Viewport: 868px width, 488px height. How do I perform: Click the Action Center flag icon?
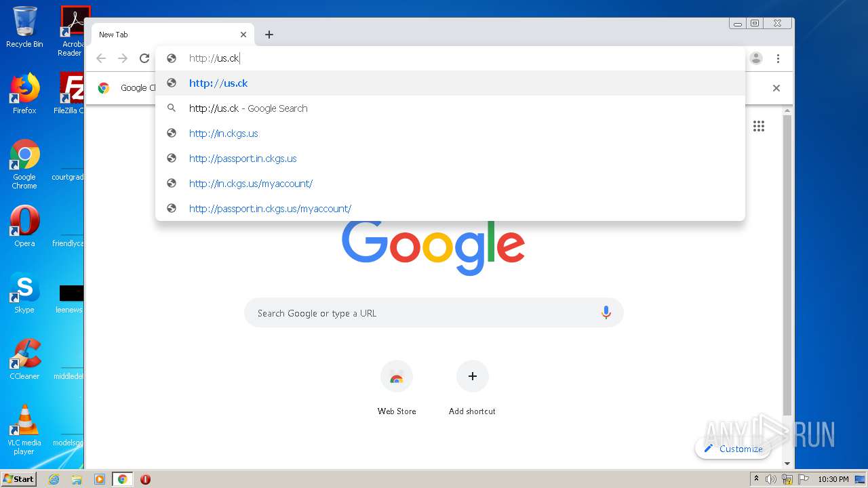[804, 479]
